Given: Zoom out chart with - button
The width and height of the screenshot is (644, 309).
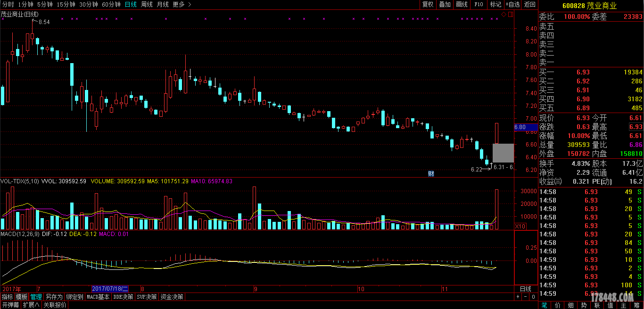Looking at the screenshot, I should [x=525, y=297].
